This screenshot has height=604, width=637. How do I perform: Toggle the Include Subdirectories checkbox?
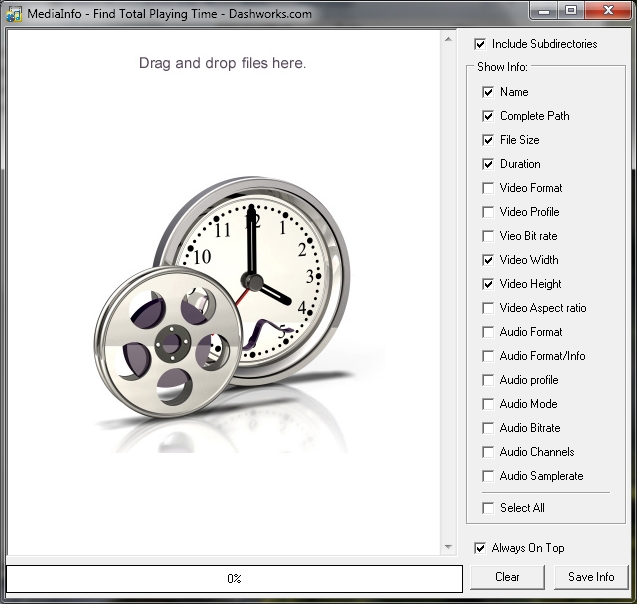[481, 44]
